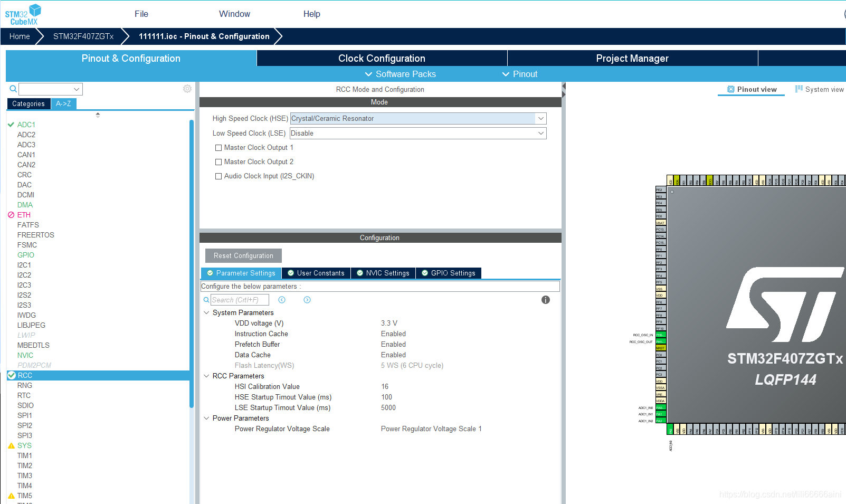Open the Parameter Settings tab
The width and height of the screenshot is (846, 504).
click(241, 273)
